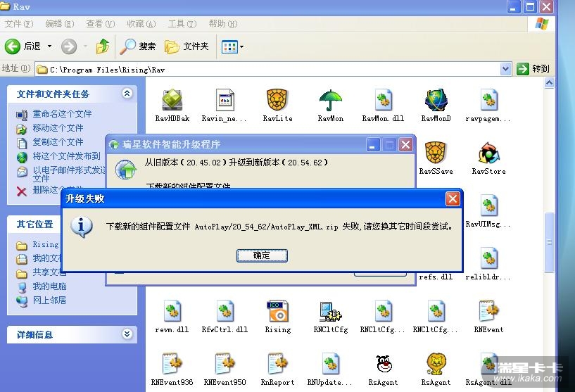Click 移动这个文件 task link
This screenshot has height=392, width=575.
click(x=58, y=128)
